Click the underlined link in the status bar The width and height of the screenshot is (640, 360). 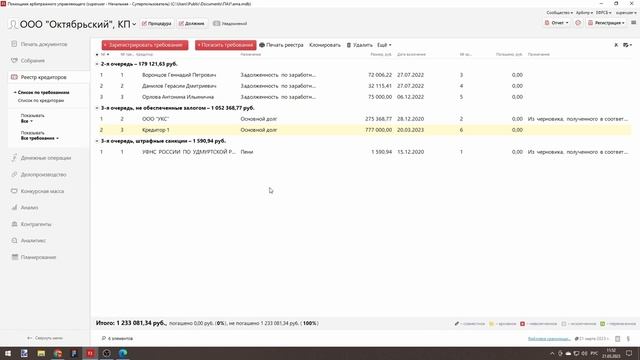549,339
